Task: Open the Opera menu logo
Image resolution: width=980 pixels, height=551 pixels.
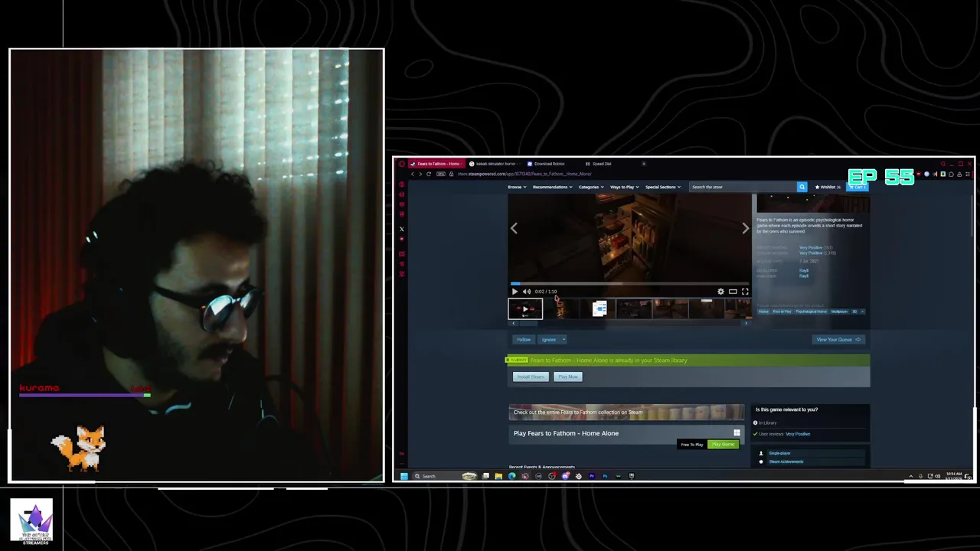Action: pyautogui.click(x=402, y=164)
